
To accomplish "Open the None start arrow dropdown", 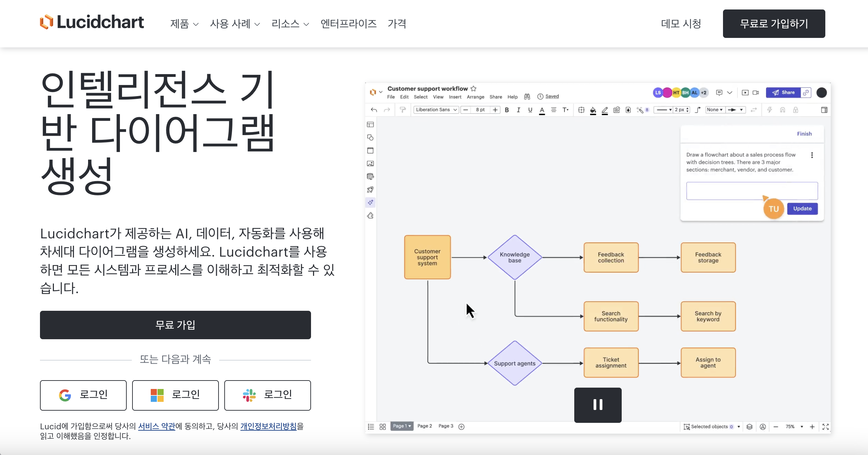I will [x=715, y=110].
